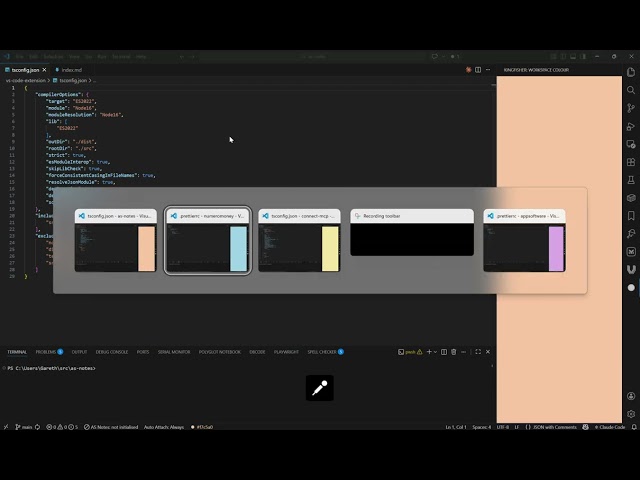Change the UTF-8 encoding in the status bar
Viewport: 640px width, 480px height.
point(502,427)
